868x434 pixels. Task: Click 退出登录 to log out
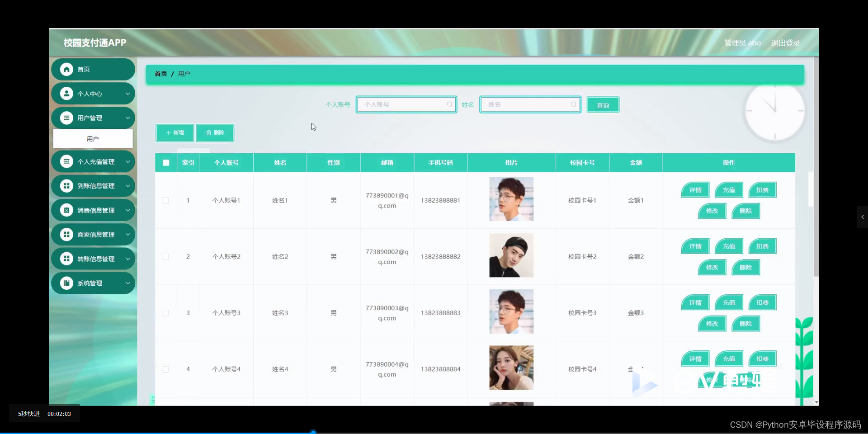[x=785, y=42]
